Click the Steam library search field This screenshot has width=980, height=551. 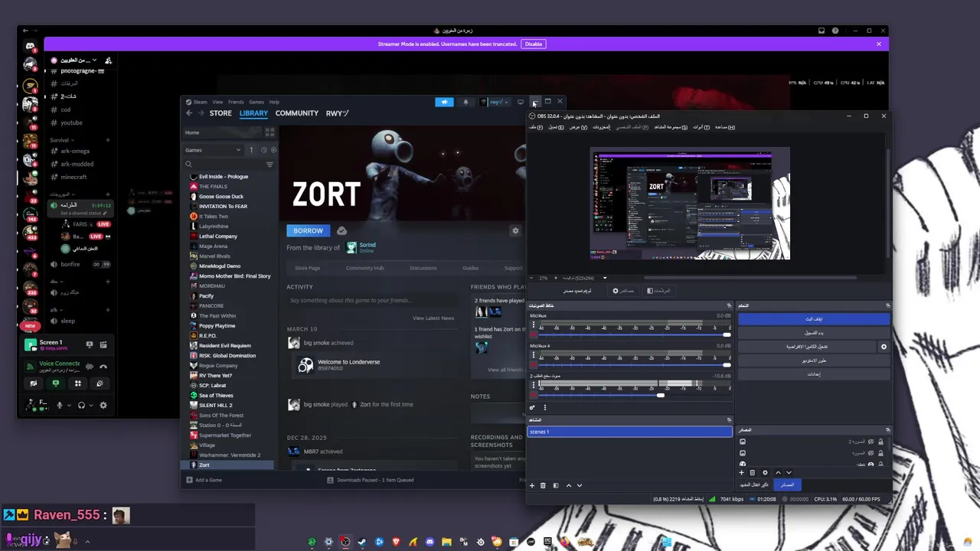[224, 164]
